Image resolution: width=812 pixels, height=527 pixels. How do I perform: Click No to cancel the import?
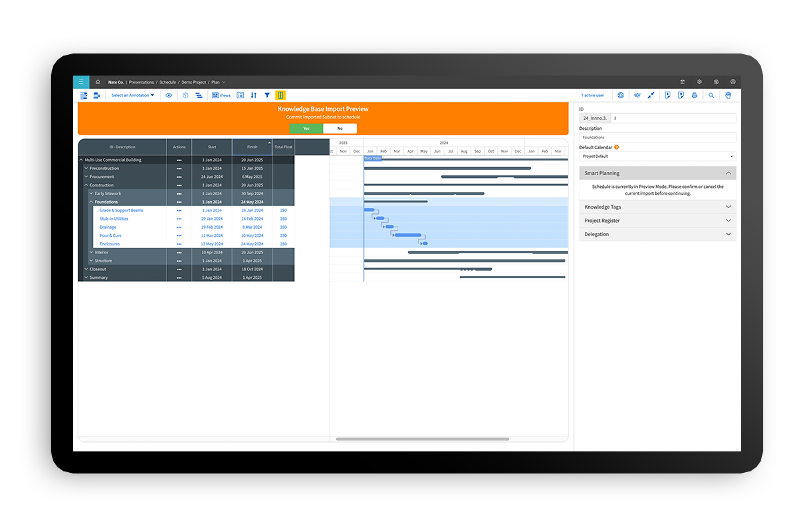point(340,128)
